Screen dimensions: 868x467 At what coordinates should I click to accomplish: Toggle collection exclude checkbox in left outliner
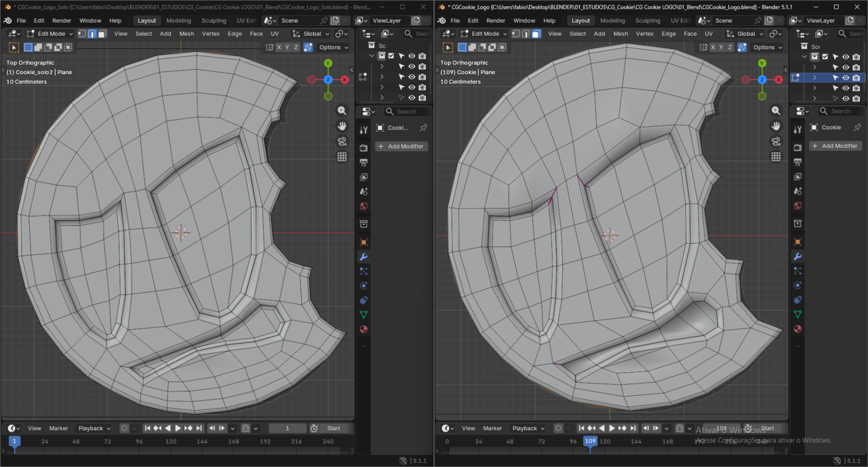(391, 56)
